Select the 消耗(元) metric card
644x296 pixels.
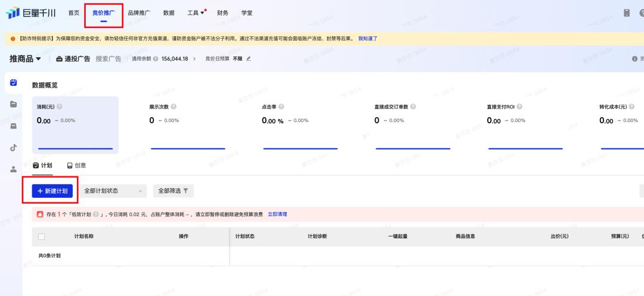(x=75, y=125)
